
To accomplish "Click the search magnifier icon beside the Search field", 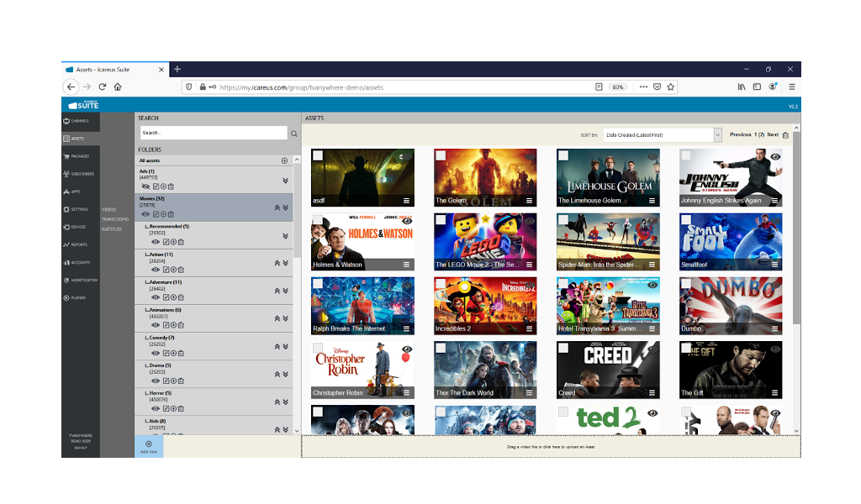I will [x=293, y=134].
